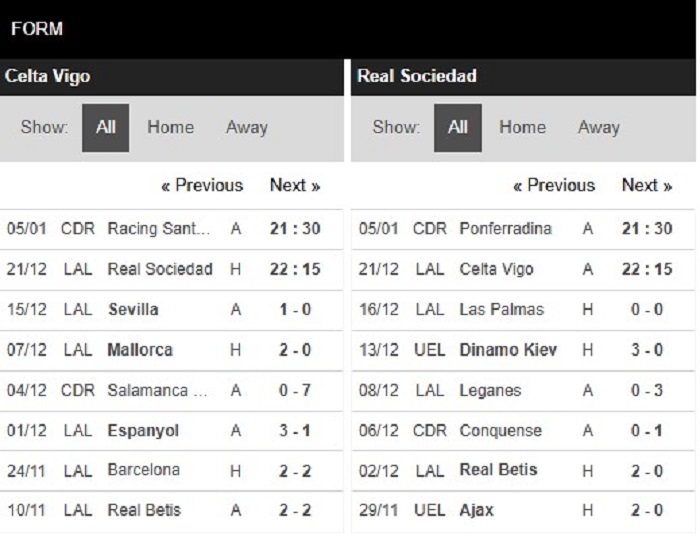Select the Home filter under Celta Vigo

[171, 128]
